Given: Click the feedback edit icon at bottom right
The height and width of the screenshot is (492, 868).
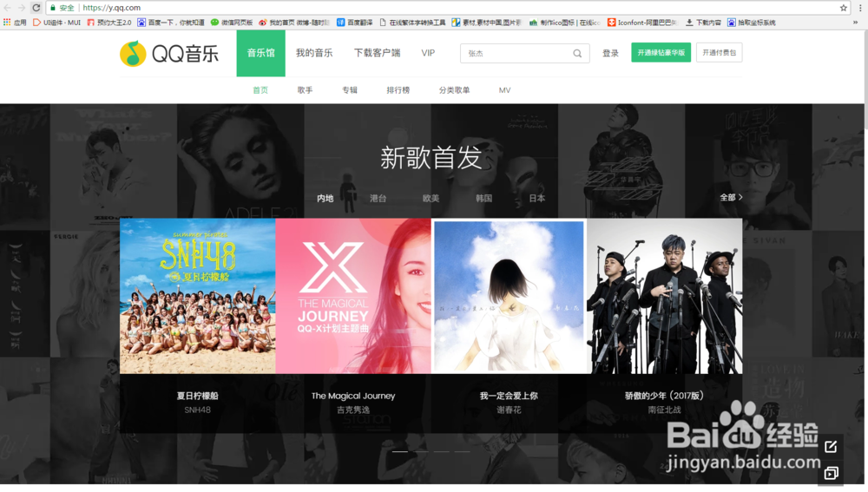Looking at the screenshot, I should coord(831,447).
